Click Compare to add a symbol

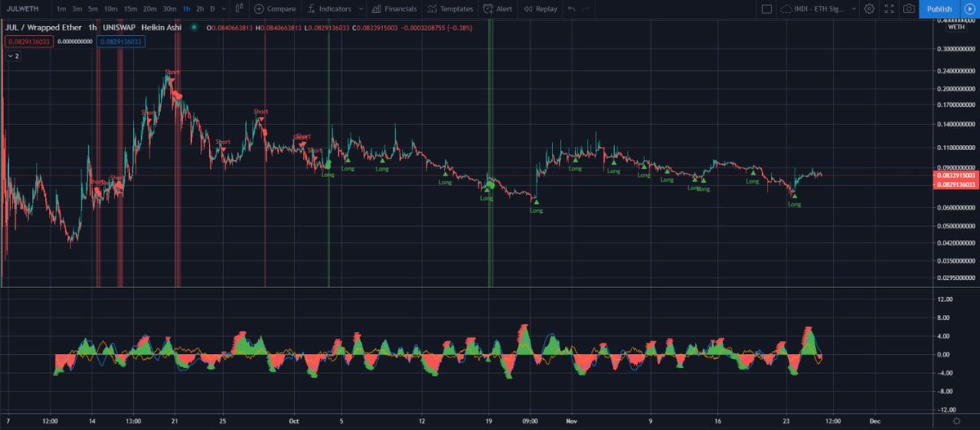click(x=274, y=9)
